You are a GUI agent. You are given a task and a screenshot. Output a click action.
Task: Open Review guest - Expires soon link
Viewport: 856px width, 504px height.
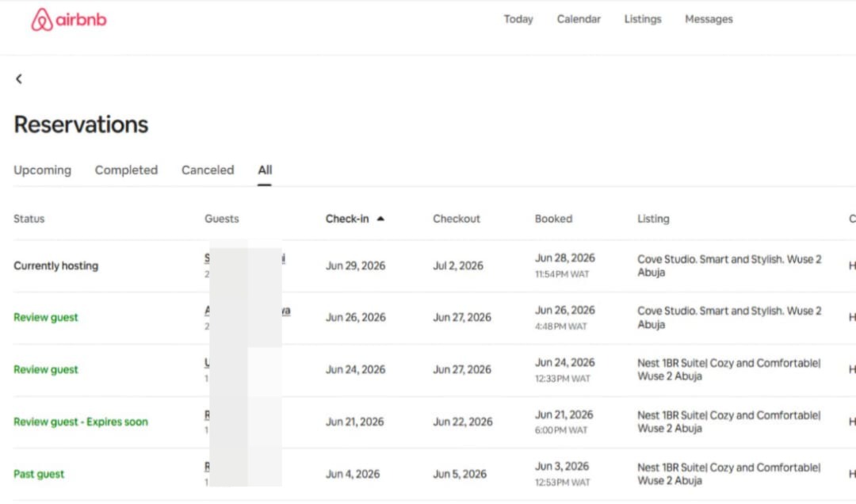81,422
